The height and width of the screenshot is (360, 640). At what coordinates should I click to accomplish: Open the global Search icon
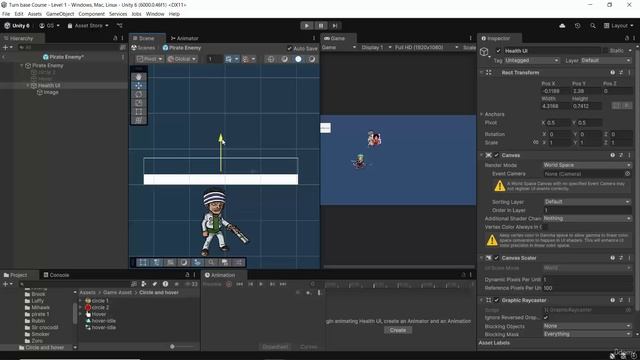point(593,26)
